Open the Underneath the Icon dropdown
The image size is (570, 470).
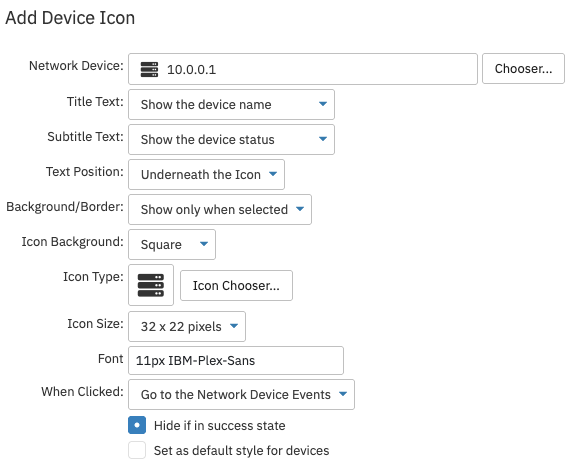(x=206, y=174)
